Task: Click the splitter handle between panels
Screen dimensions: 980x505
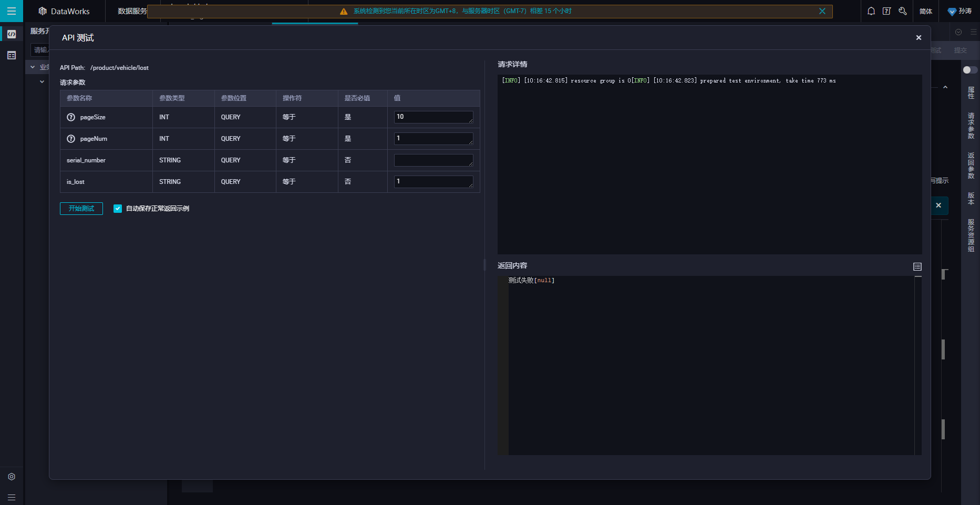Action: tap(484, 265)
